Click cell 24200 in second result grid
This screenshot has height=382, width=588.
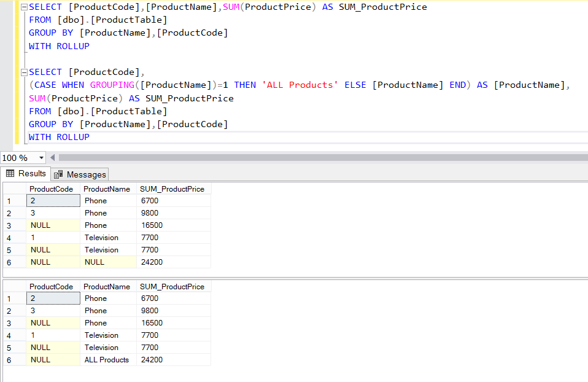[x=173, y=359]
